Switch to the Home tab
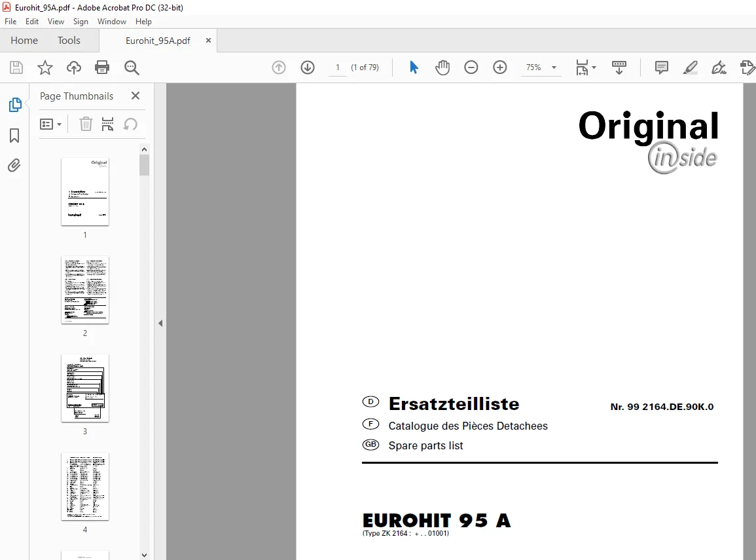The width and height of the screenshot is (756, 560). coord(24,41)
